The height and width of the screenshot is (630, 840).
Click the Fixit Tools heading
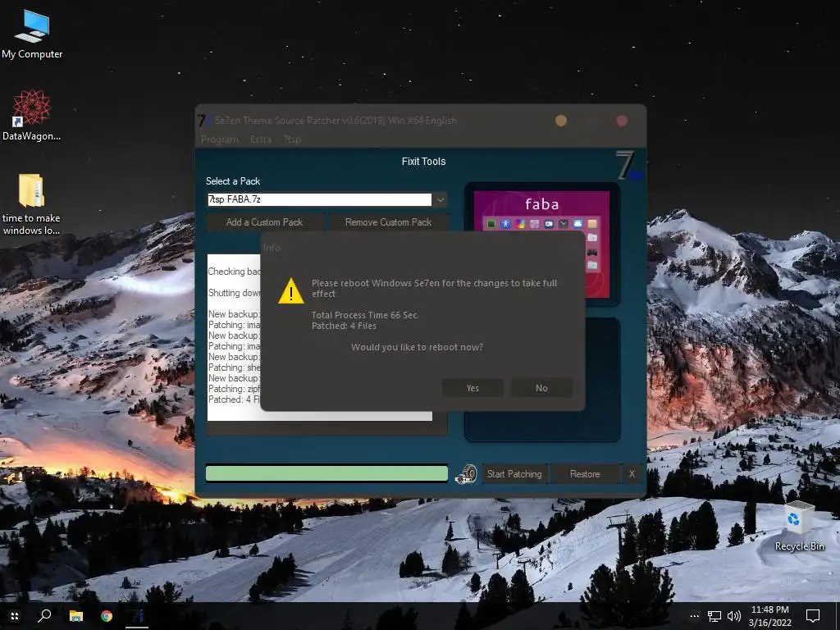[x=424, y=162]
